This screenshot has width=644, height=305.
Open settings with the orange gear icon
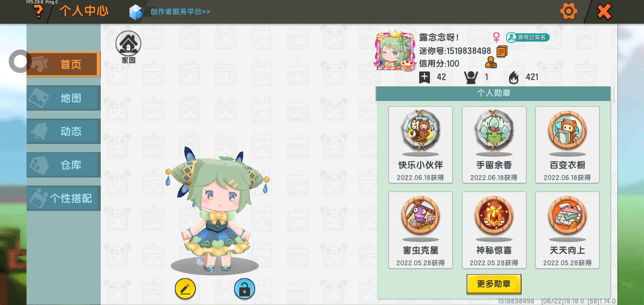coord(568,11)
